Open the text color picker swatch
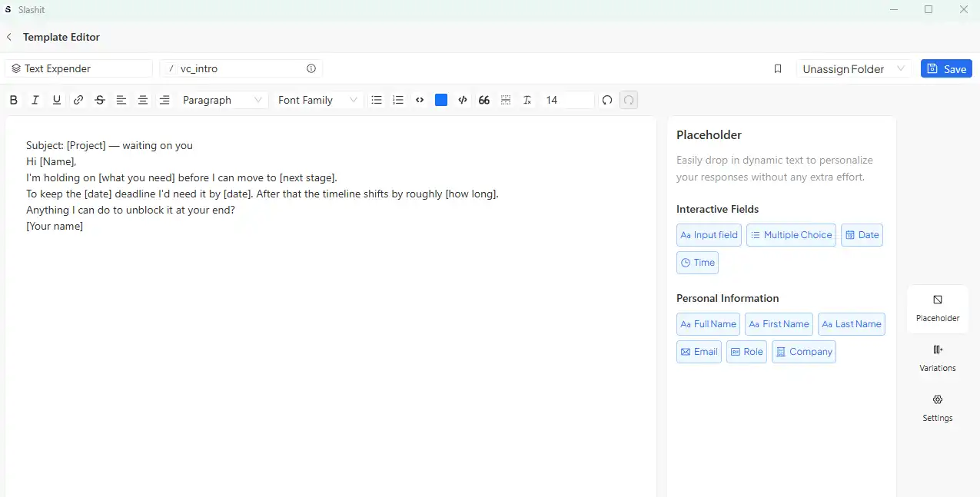980x497 pixels. [441, 100]
